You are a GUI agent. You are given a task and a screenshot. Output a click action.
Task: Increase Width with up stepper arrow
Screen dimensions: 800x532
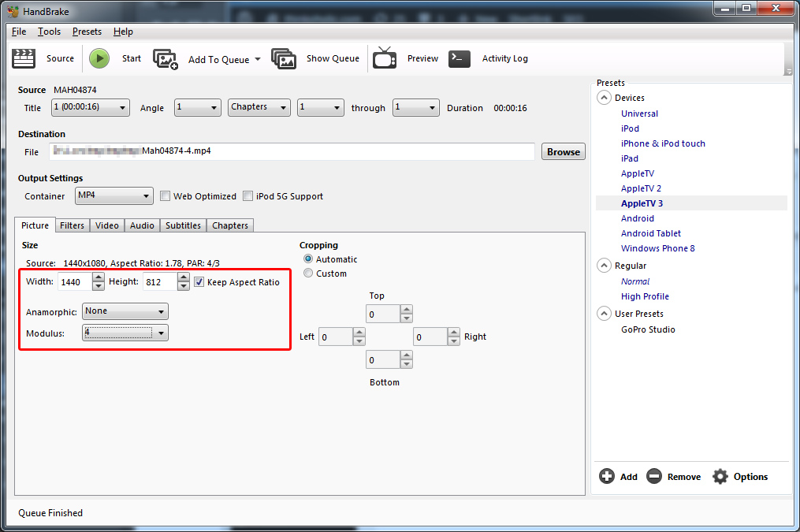pyautogui.click(x=99, y=277)
